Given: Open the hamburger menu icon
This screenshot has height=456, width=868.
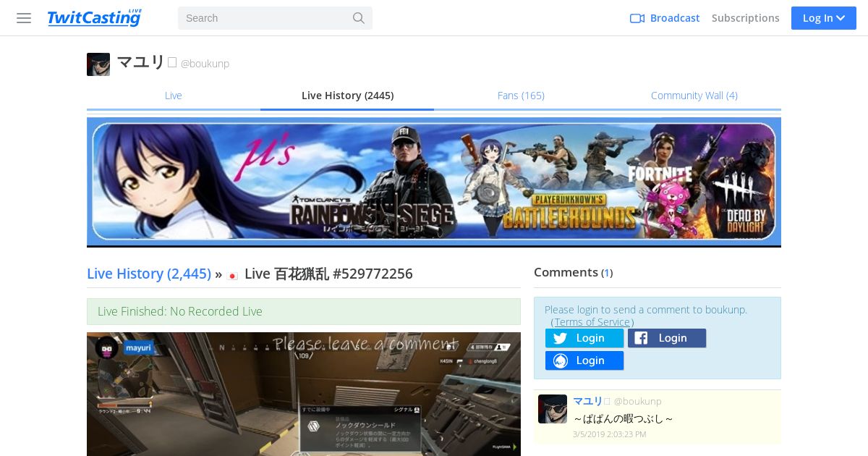Looking at the screenshot, I should point(24,18).
